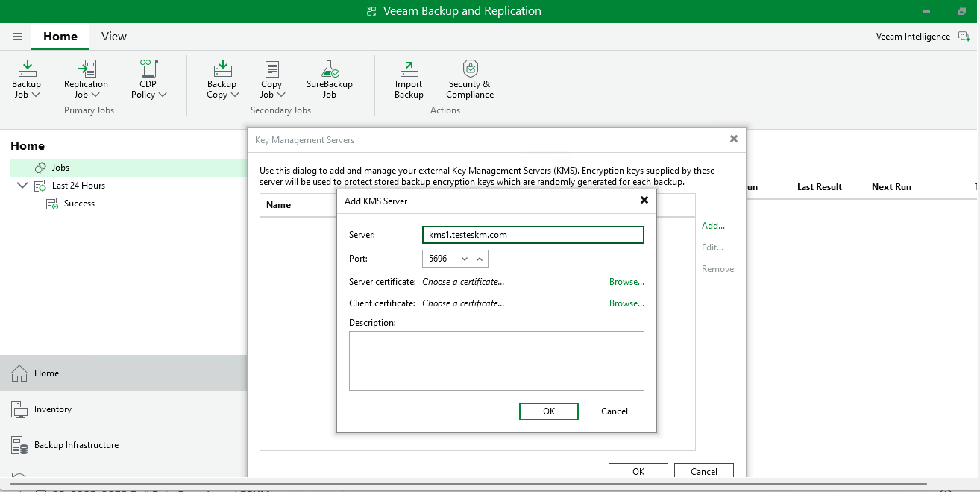Click the Description text area
The height and width of the screenshot is (492, 980).
497,361
